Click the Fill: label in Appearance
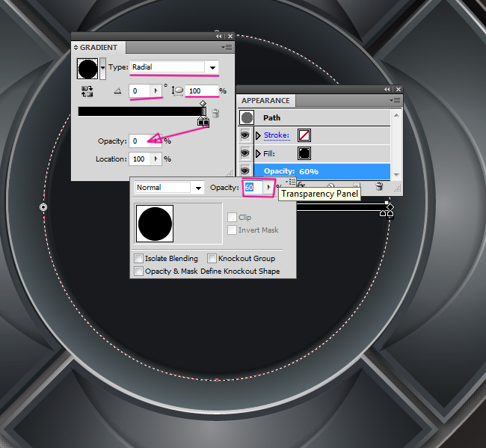Screen dimensions: 486x448 coord(269,153)
